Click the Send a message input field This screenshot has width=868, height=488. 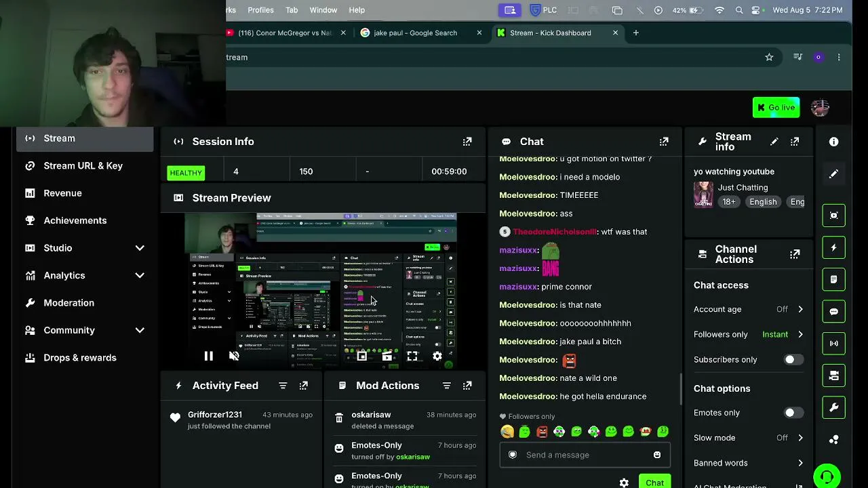585,455
